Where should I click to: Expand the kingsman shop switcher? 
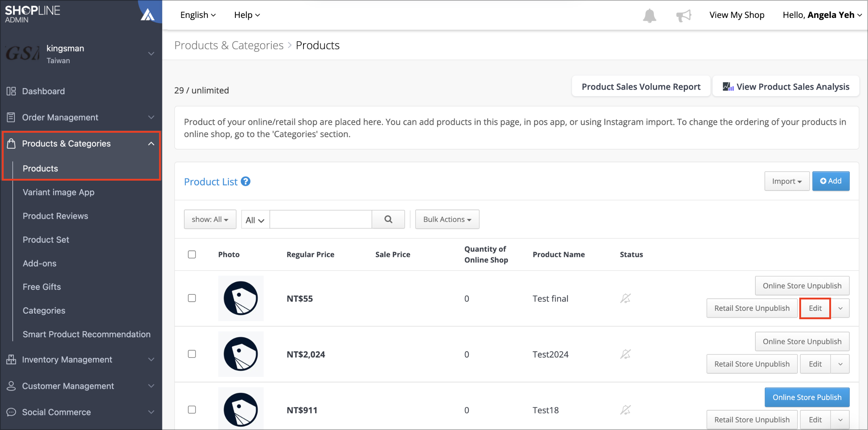(151, 54)
